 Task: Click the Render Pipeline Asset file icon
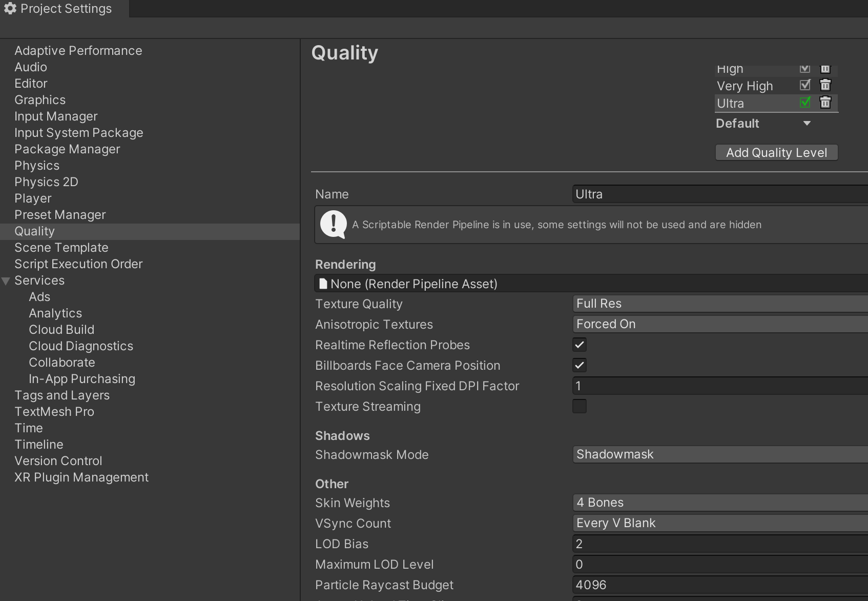tap(323, 284)
